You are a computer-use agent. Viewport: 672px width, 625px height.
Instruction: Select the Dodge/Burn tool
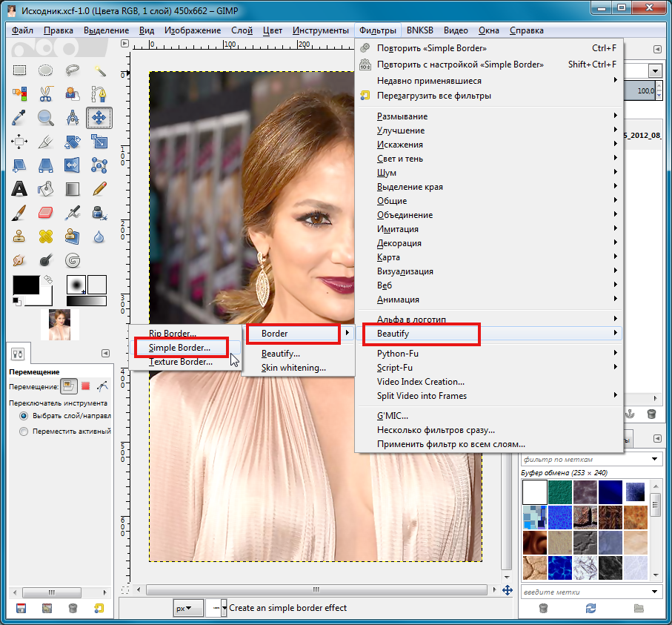click(45, 260)
